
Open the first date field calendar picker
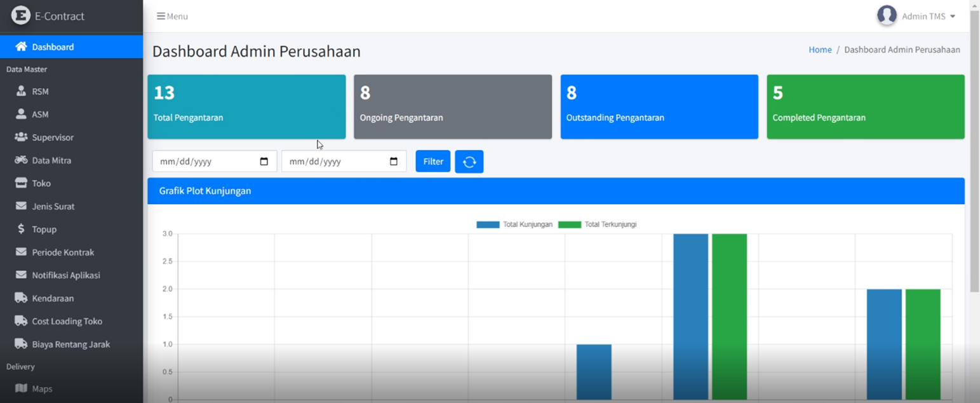coord(264,161)
